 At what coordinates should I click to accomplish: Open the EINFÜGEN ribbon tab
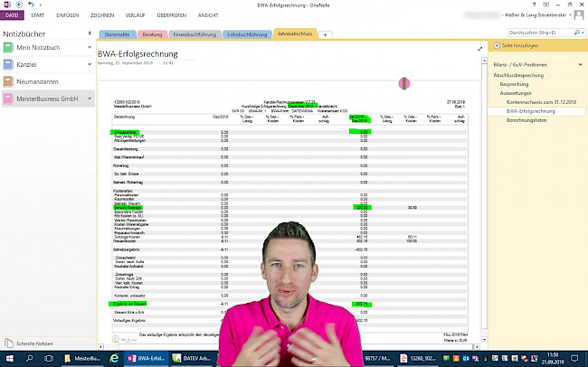tap(67, 15)
